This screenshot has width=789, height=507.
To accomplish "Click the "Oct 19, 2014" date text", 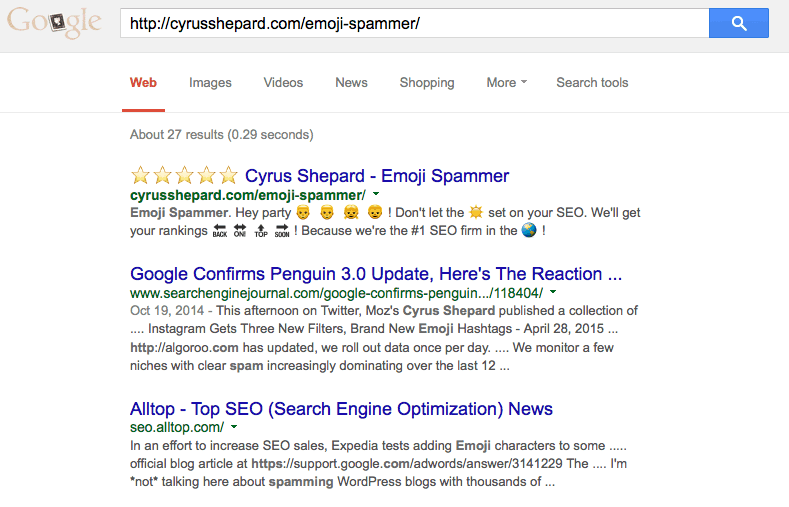I will pyautogui.click(x=167, y=310).
